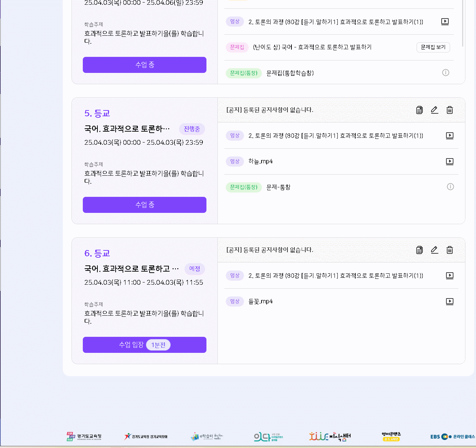
Task: Select the 진행중 status badge on 5. 등교
Action: coord(192,129)
